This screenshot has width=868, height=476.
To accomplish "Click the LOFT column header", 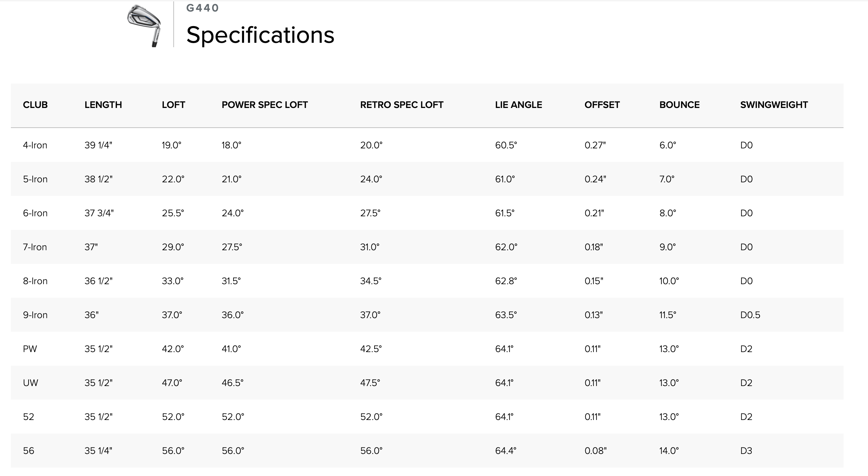I will 173,105.
